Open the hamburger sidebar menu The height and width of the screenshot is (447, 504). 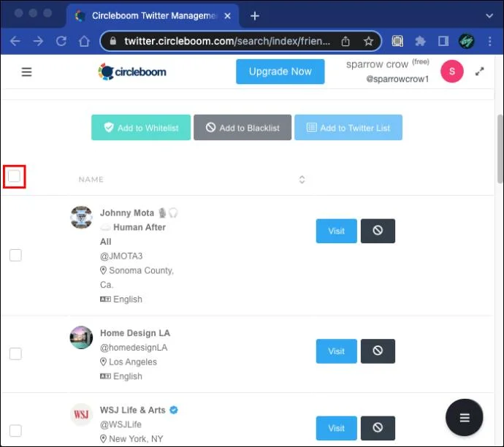point(26,72)
